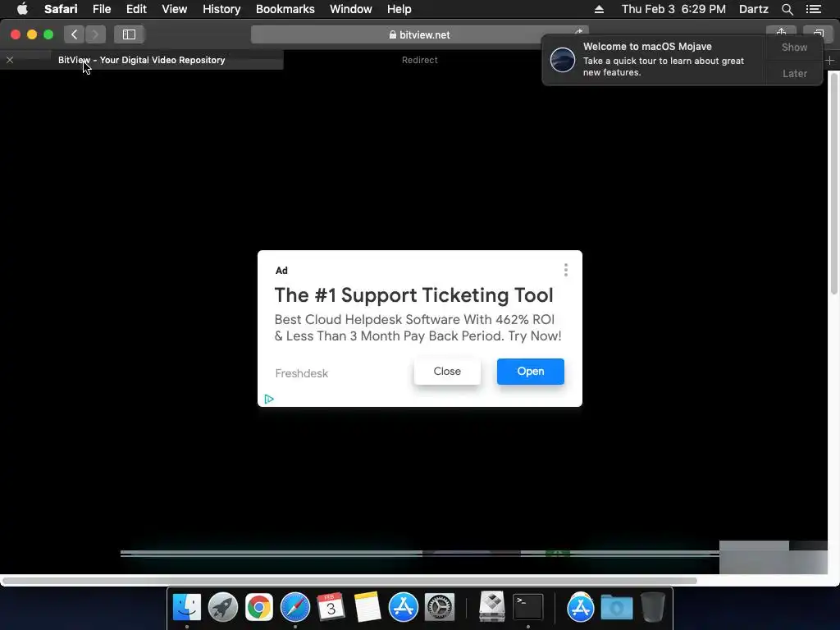
Task: Open the History menu
Action: pyautogui.click(x=221, y=9)
